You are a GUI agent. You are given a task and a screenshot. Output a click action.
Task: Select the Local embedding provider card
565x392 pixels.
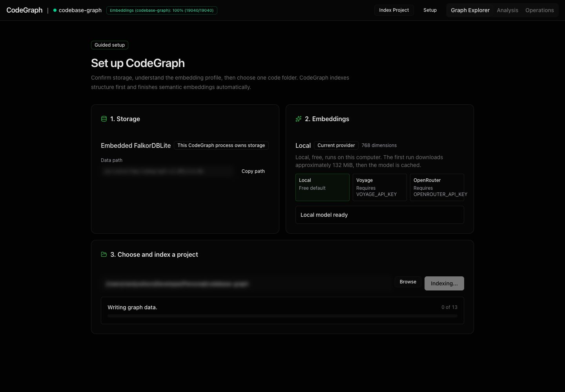click(x=323, y=187)
